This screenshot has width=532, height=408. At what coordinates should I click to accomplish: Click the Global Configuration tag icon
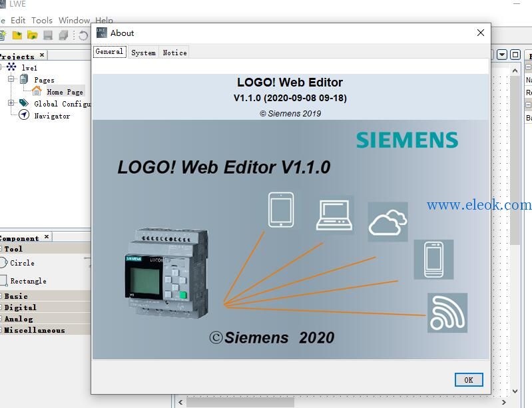(24, 102)
